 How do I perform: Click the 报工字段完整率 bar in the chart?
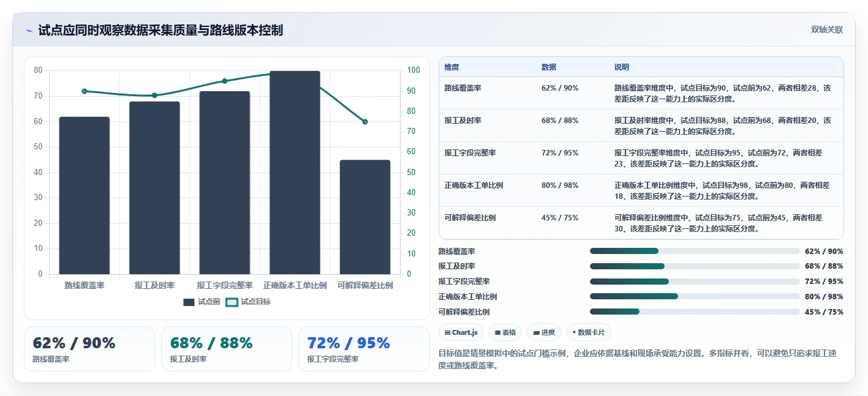pyautogui.click(x=224, y=183)
